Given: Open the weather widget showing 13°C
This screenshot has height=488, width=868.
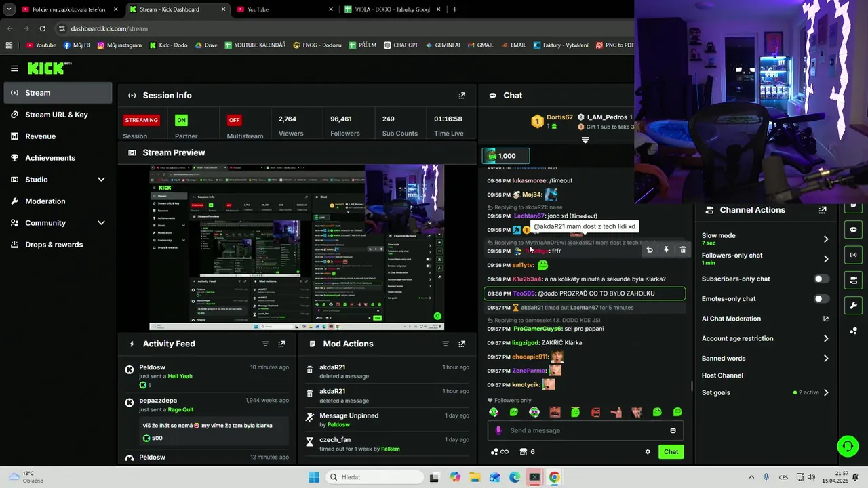Looking at the screenshot, I should pos(25,477).
